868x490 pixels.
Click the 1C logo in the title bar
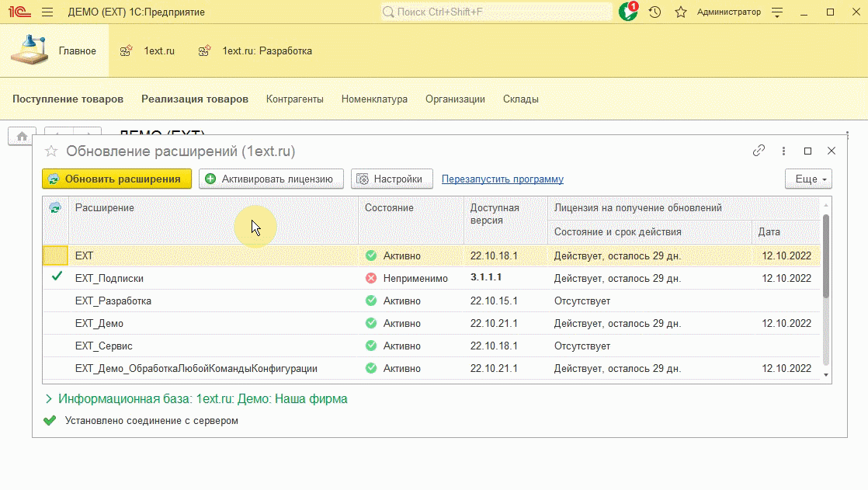click(19, 11)
